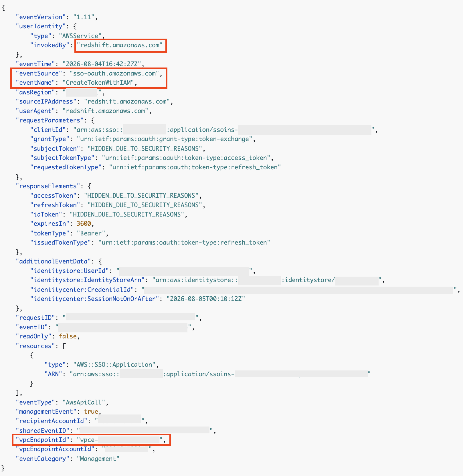Viewport: 463px width, 476px height.
Task: Click the "expiresIn" key
Action: click(50, 224)
